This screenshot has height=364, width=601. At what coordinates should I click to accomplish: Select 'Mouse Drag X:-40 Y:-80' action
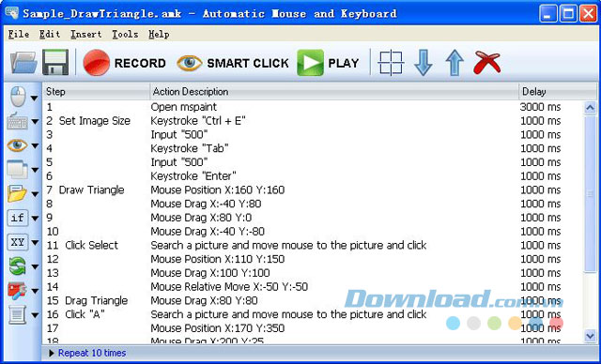point(208,232)
